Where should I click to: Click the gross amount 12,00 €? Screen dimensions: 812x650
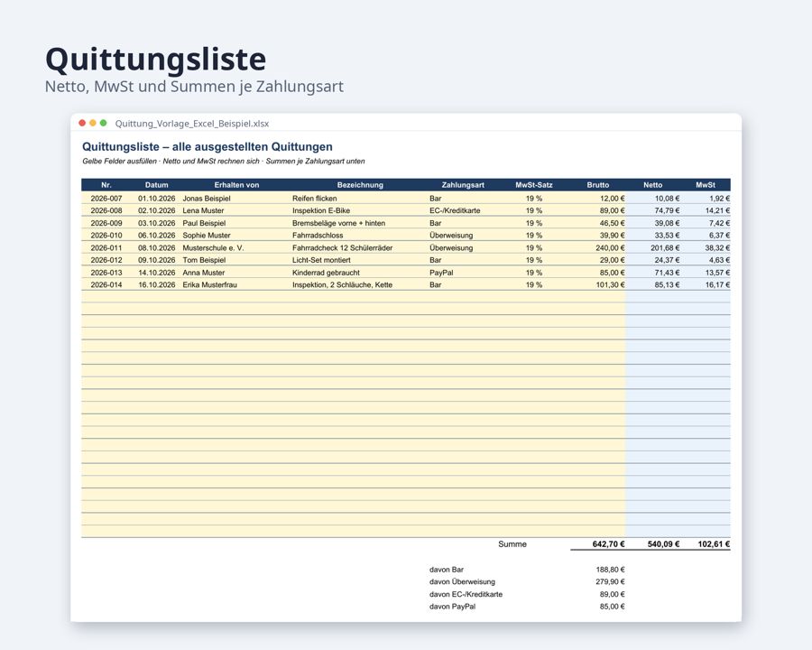pyautogui.click(x=612, y=199)
